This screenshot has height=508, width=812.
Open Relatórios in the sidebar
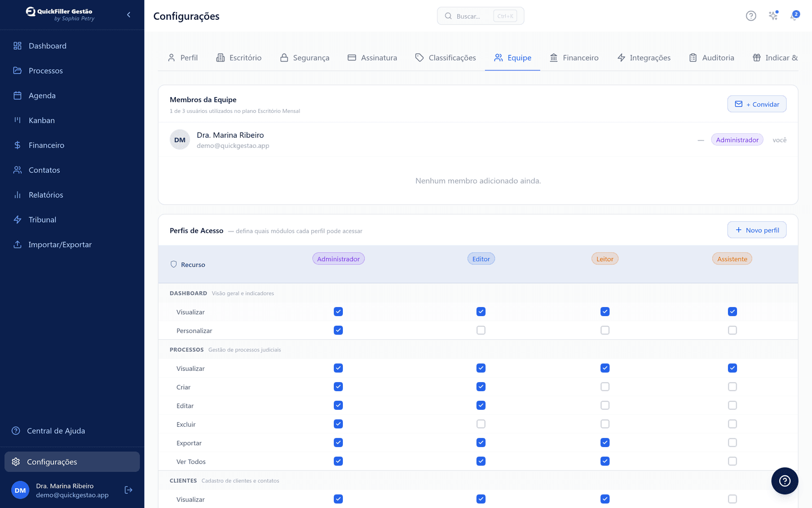[72, 195]
